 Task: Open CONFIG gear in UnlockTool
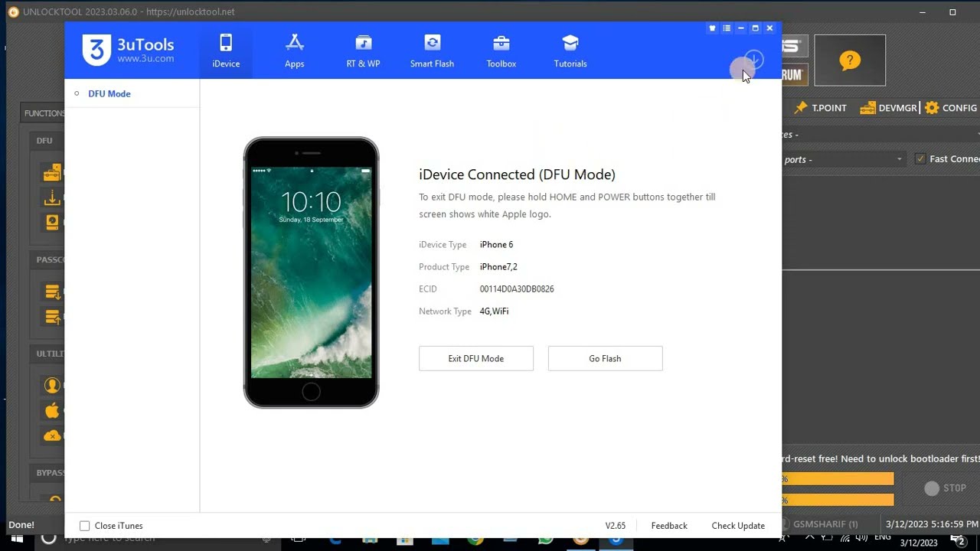[x=950, y=108]
